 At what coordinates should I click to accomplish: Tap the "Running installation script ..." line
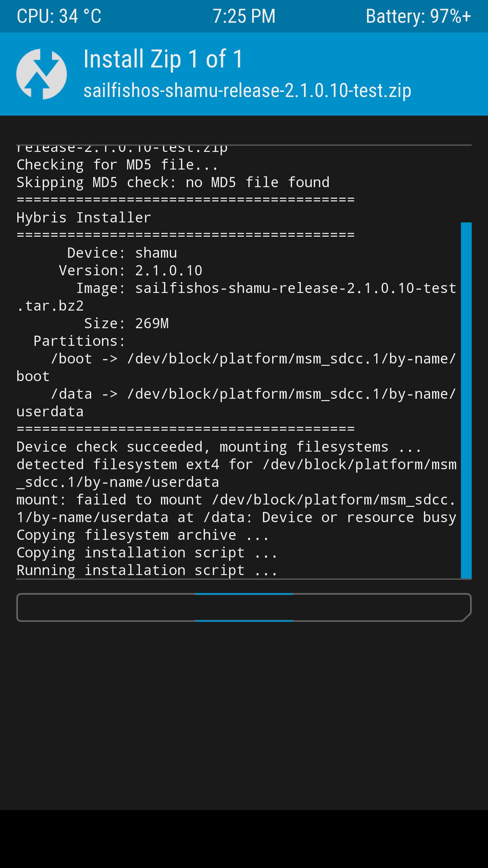tap(147, 571)
